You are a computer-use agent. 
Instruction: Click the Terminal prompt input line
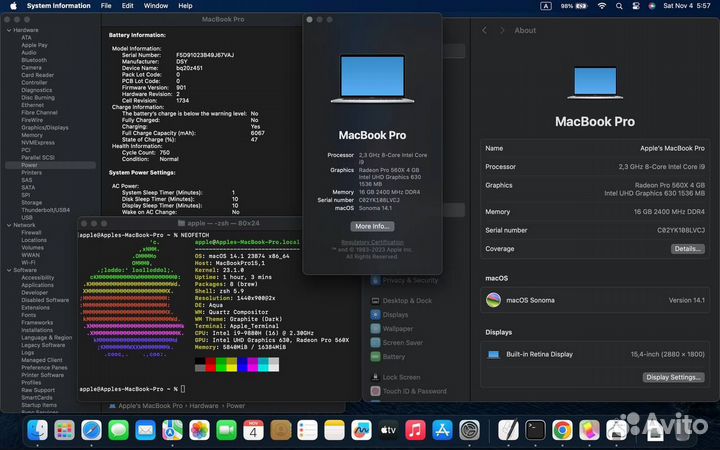click(x=132, y=389)
